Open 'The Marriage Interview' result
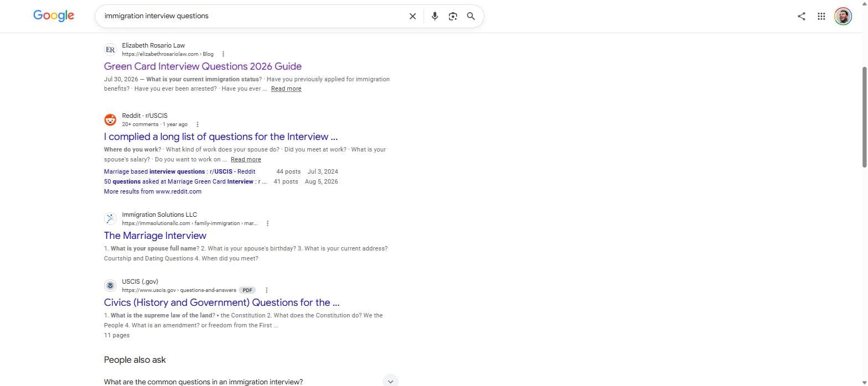 [x=155, y=236]
